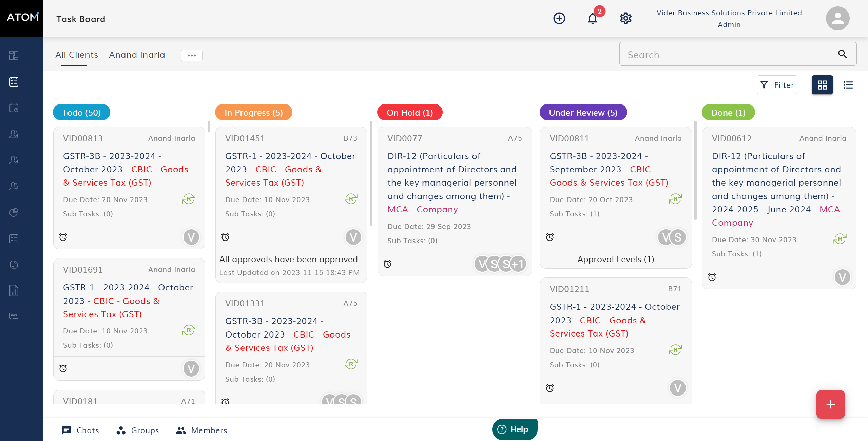Image resolution: width=868 pixels, height=441 pixels.
Task: Open the dashboard grid icon in sidebar
Action: [14, 55]
